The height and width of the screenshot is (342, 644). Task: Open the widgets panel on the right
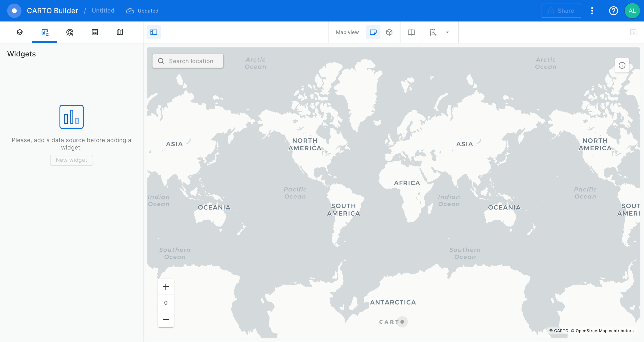pos(633,32)
